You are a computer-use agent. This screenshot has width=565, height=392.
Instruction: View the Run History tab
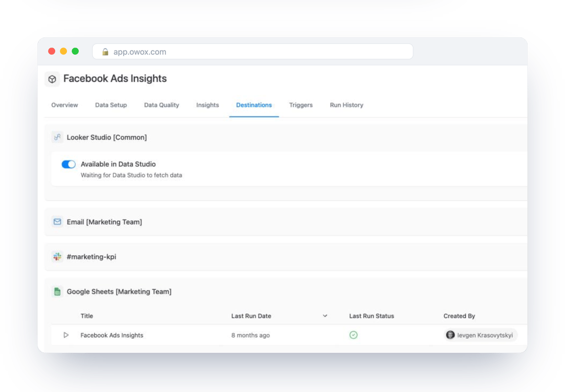(347, 105)
